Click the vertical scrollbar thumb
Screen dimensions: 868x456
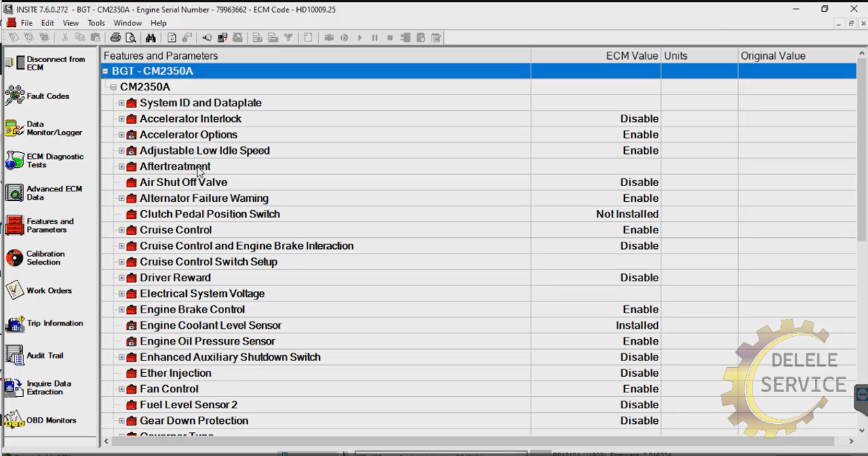[861, 151]
